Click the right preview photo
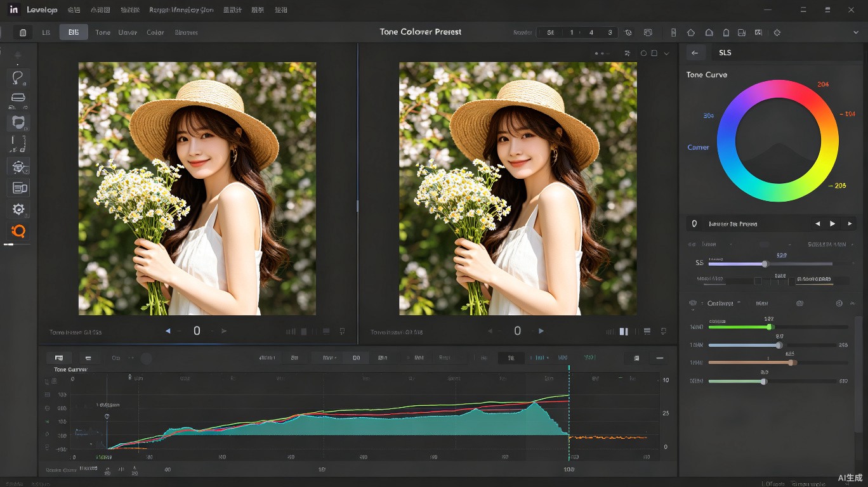 (518, 188)
